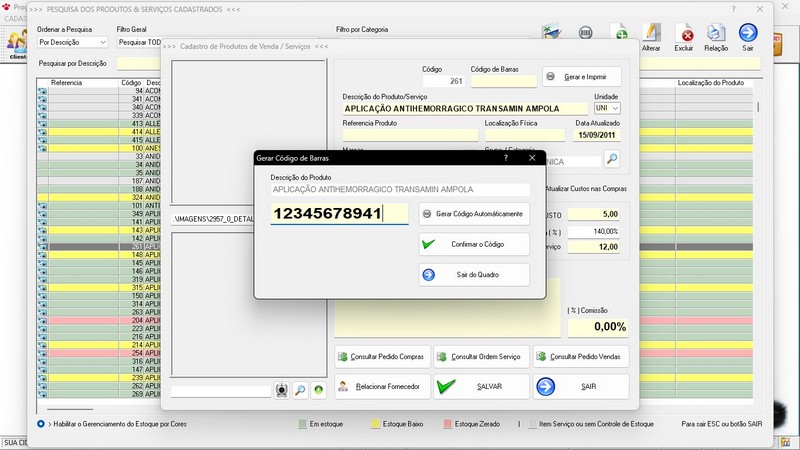Click the Referencia Produto field

pos(410,135)
